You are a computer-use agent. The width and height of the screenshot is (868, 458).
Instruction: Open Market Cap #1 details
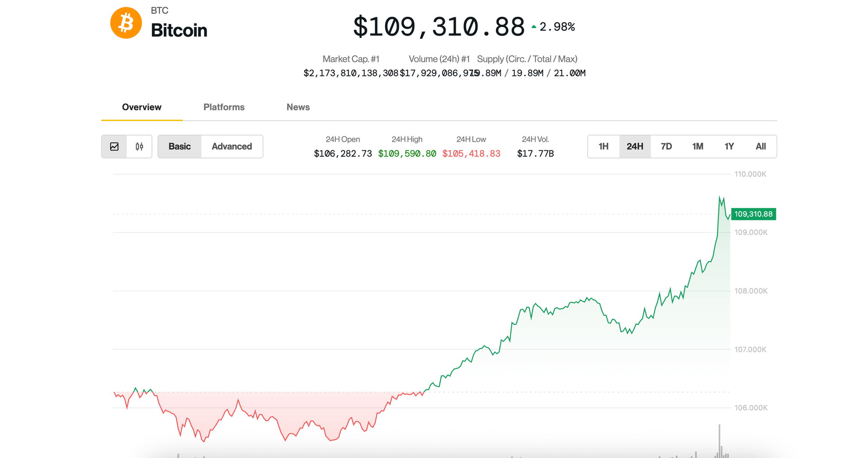pos(351,59)
